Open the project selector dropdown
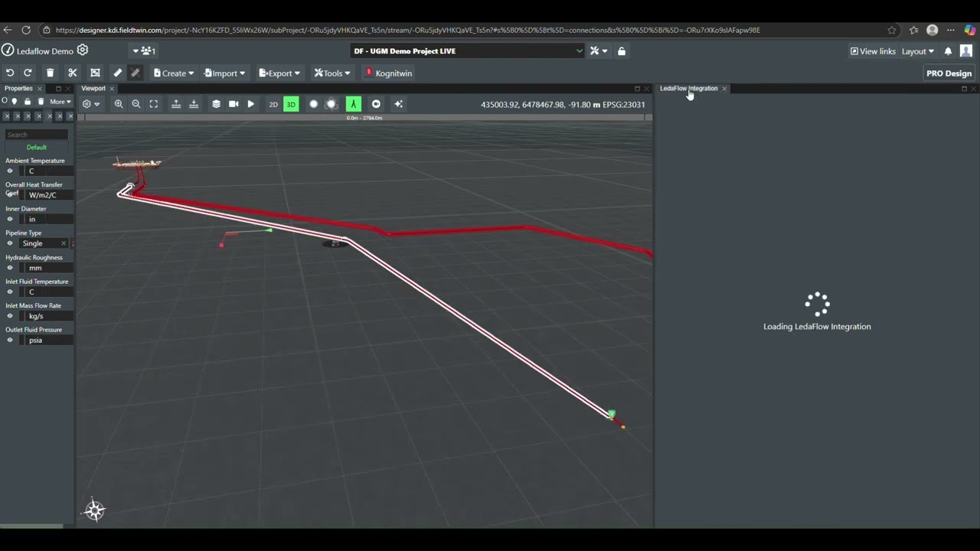This screenshot has width=980, height=551. click(x=467, y=51)
